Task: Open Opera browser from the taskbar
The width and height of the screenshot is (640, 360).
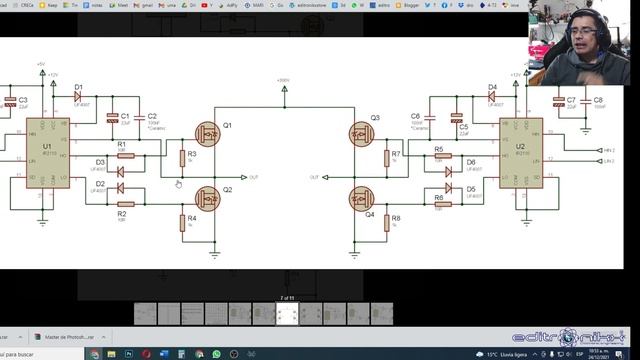Action: pyautogui.click(x=146, y=354)
